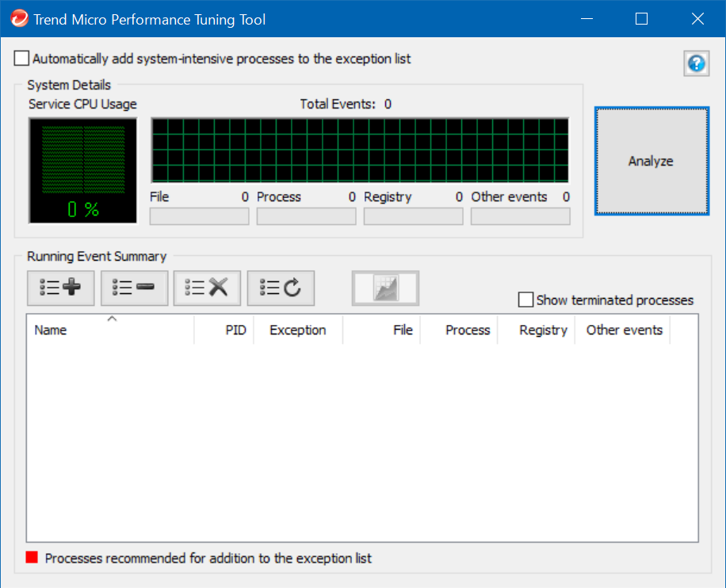Image resolution: width=726 pixels, height=588 pixels.
Task: Click the remove from exception list icon
Action: [134, 288]
